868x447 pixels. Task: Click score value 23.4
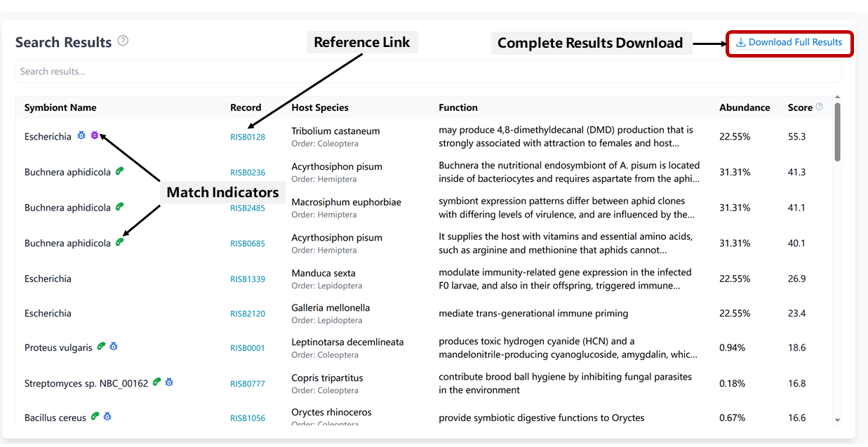pos(796,314)
